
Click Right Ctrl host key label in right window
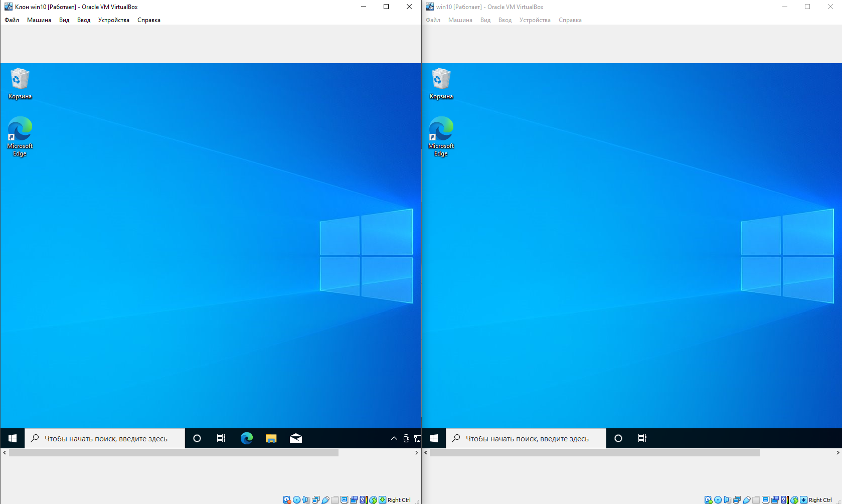(x=820, y=500)
